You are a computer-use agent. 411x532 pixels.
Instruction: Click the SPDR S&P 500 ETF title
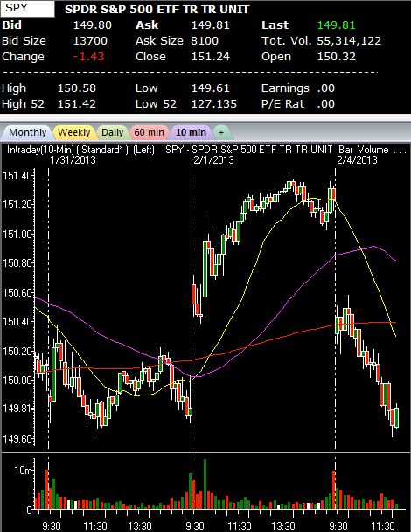click(157, 10)
